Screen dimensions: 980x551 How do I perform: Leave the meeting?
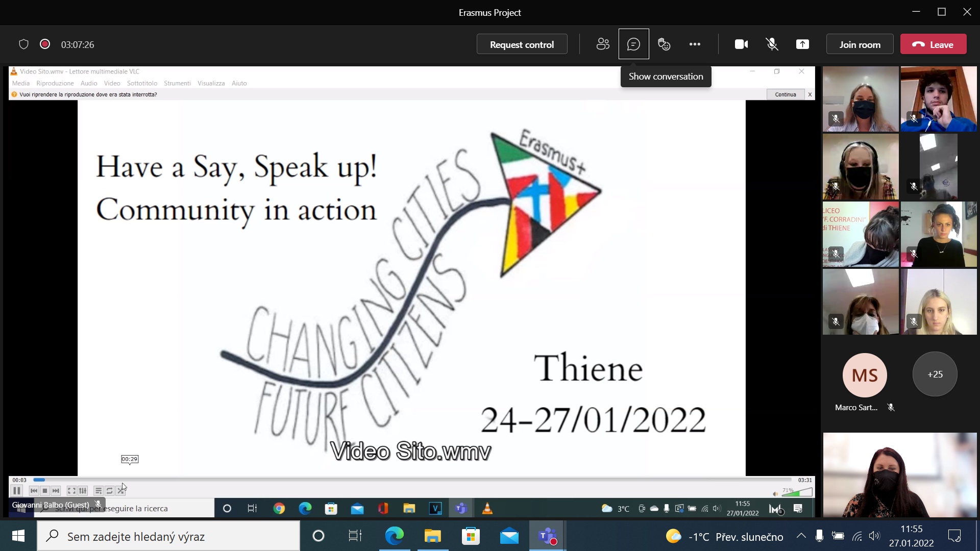click(933, 44)
